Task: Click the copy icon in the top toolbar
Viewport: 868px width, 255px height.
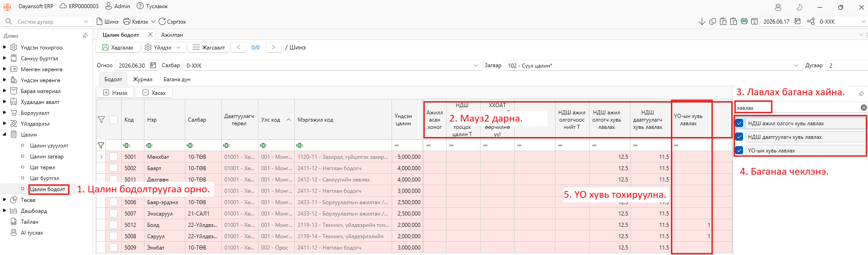Action: click(713, 21)
